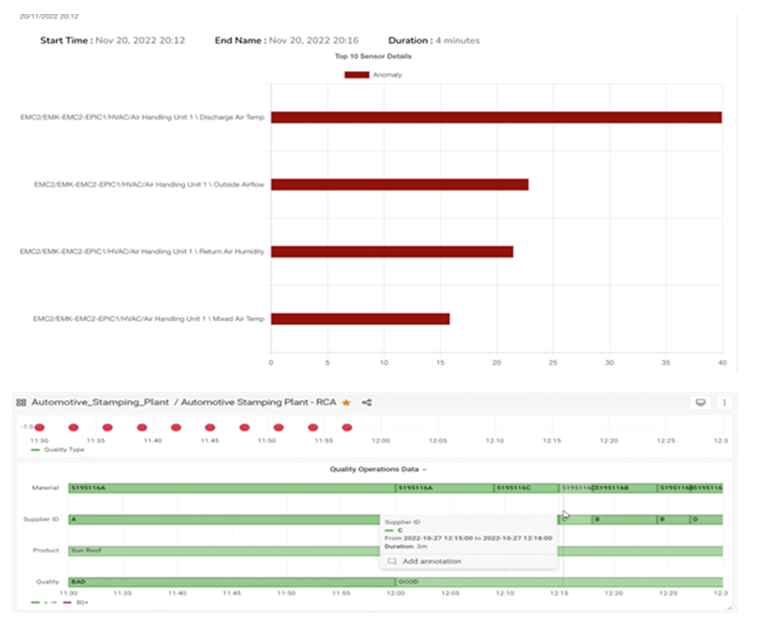Click the Mixed Air Temp bar
Viewport: 757px width, 628px height.
click(360, 319)
